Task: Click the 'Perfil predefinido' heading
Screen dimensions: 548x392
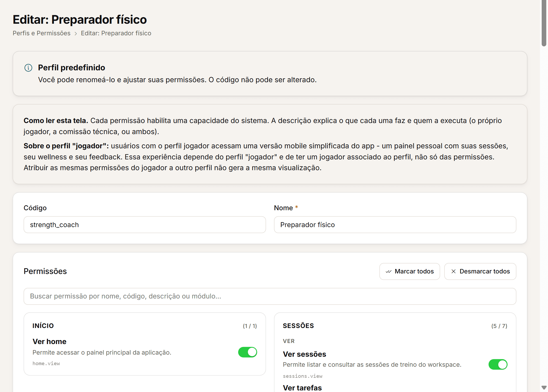Action: tap(71, 68)
